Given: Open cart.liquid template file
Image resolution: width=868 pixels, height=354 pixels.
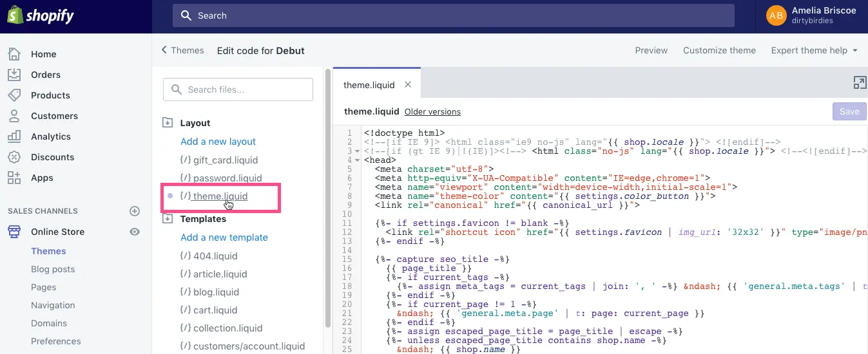Looking at the screenshot, I should [x=216, y=310].
